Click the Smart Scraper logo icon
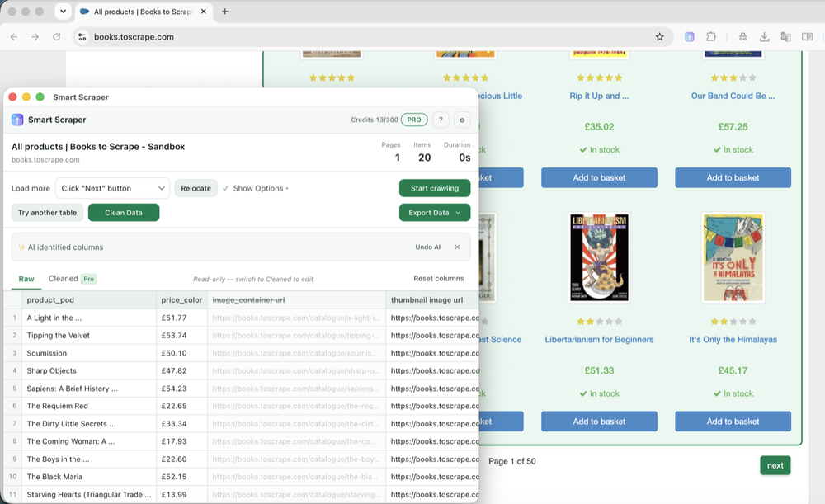 17,120
